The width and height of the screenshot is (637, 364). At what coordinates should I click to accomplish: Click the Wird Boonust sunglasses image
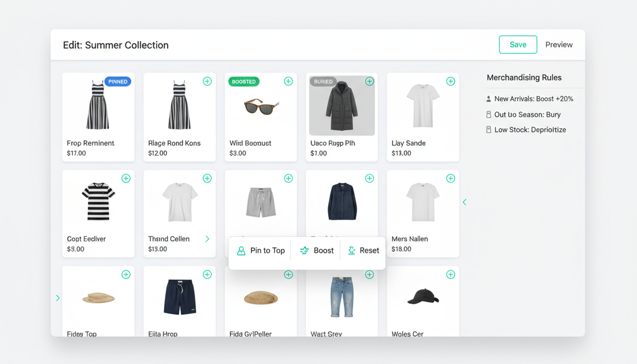point(261,106)
